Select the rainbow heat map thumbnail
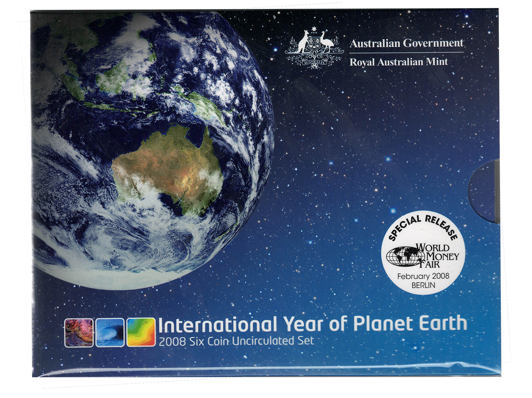The image size is (532, 398). (x=141, y=332)
